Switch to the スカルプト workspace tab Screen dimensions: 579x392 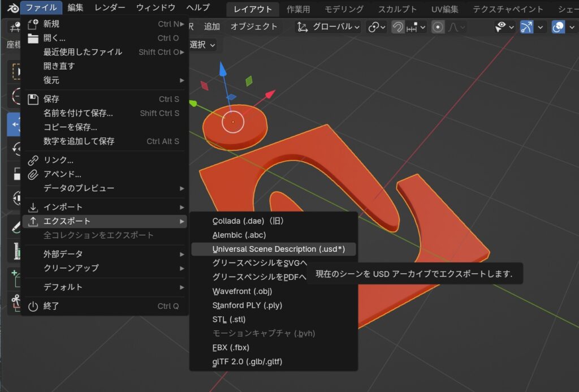pos(397,9)
